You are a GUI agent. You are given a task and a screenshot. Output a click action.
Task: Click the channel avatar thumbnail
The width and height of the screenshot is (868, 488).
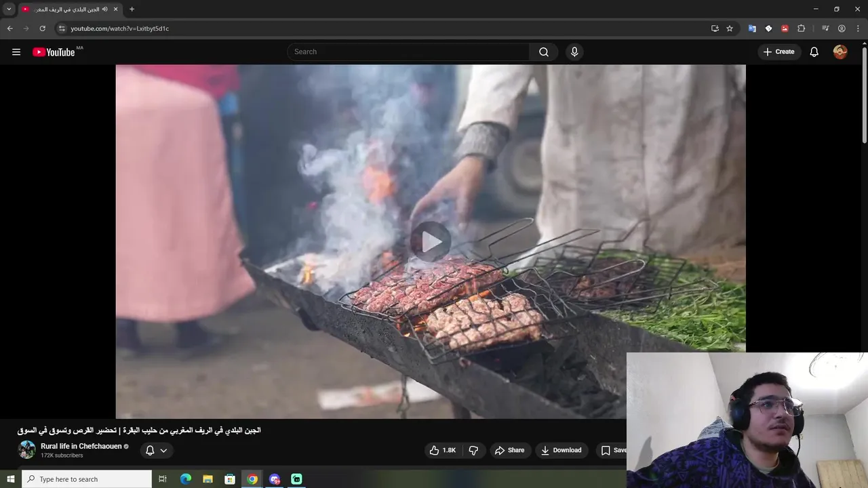[x=27, y=450]
